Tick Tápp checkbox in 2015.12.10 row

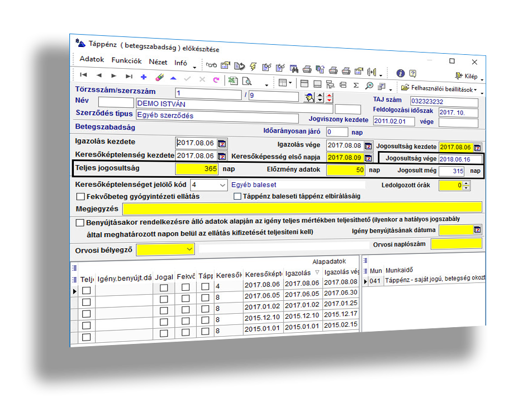point(205,320)
